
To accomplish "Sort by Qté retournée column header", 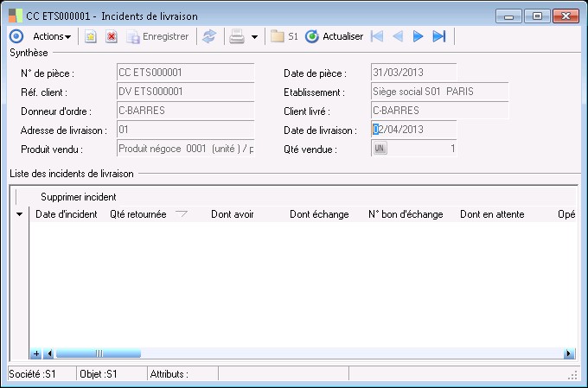I will pos(138,214).
